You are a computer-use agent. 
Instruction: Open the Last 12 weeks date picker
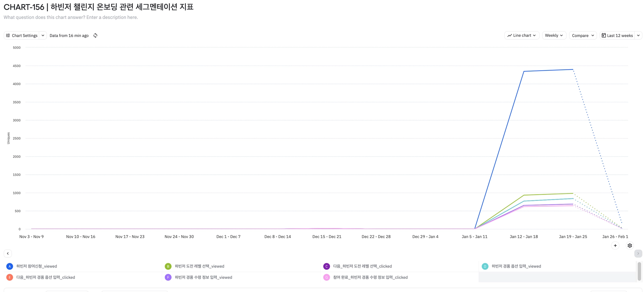(x=617, y=36)
